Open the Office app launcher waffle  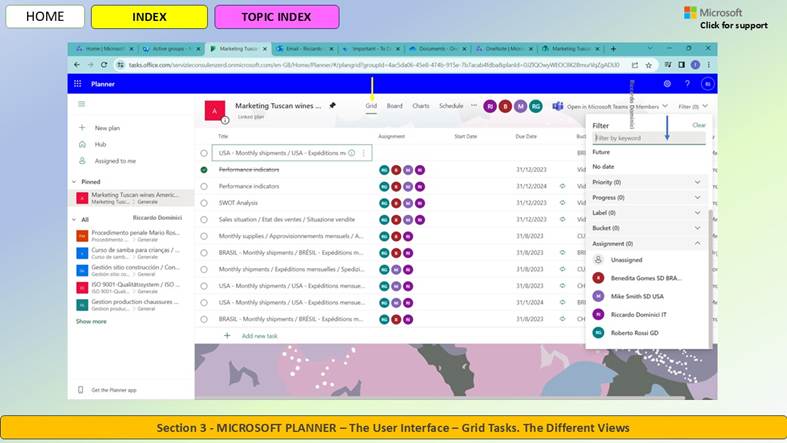pyautogui.click(x=77, y=84)
